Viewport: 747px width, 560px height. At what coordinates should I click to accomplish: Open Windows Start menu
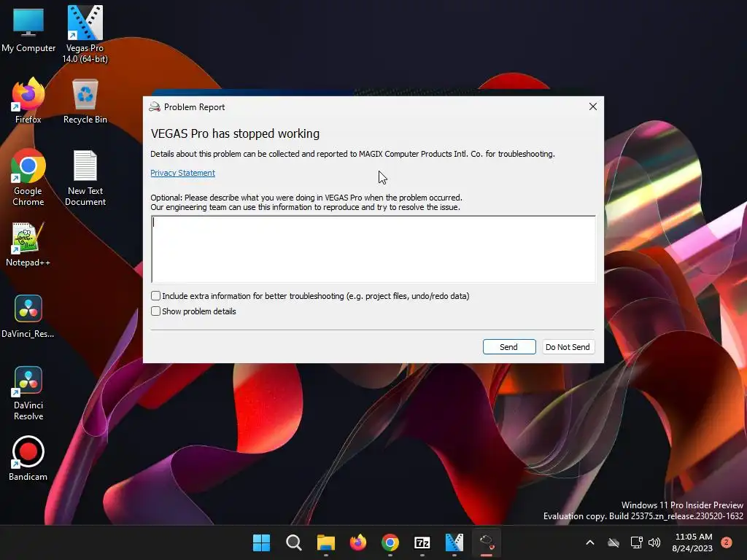[261, 542]
